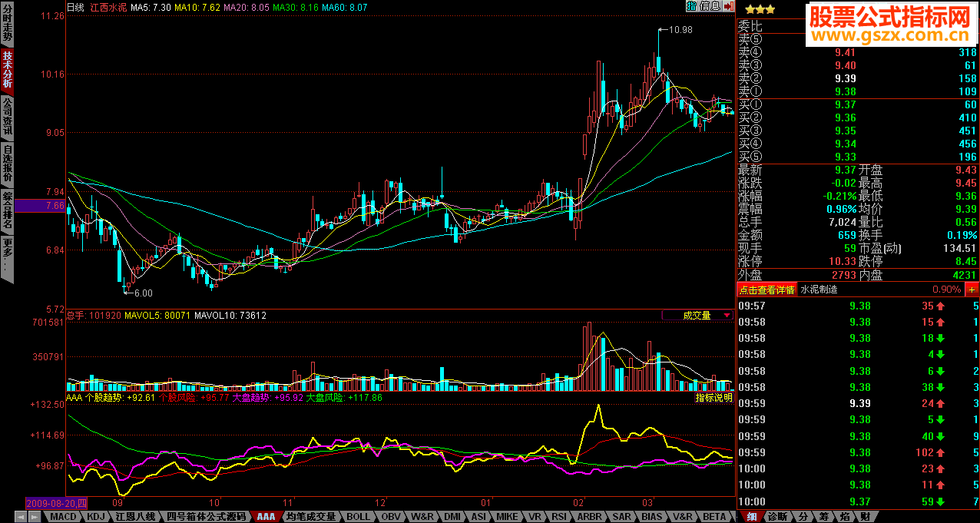This screenshot has height=523, width=980.
Task: Open the 公司资讯 sidebar tab
Action: point(7,118)
